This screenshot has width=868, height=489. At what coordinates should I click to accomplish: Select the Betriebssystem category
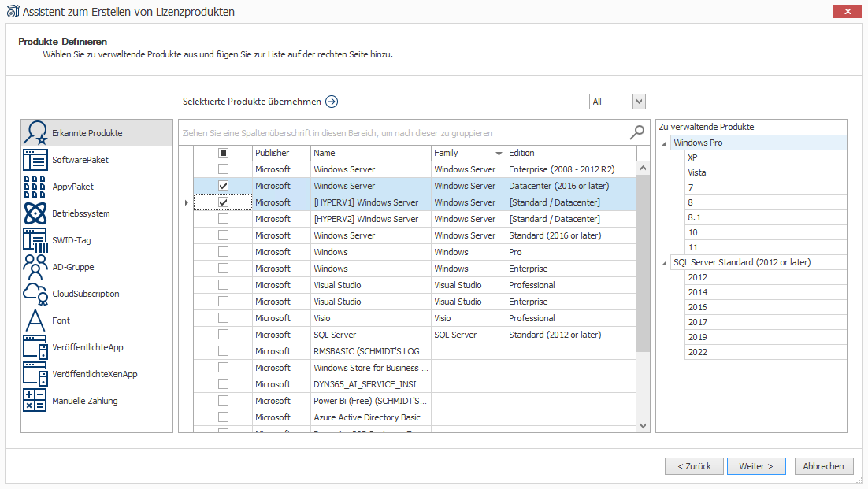click(97, 213)
